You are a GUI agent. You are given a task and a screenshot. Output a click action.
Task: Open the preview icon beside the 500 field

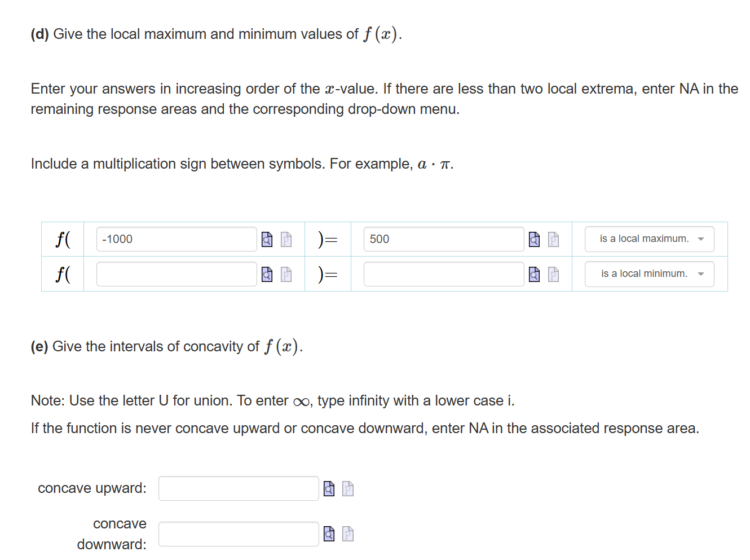[x=533, y=239]
